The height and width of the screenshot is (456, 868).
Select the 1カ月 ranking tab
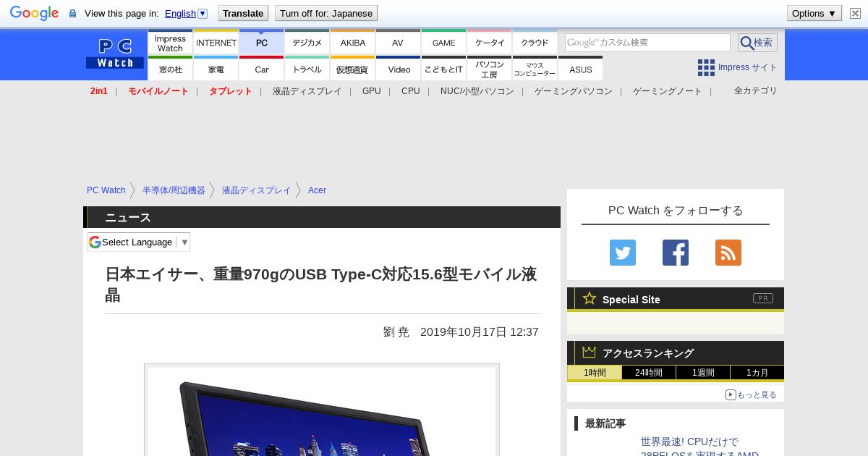tap(757, 373)
